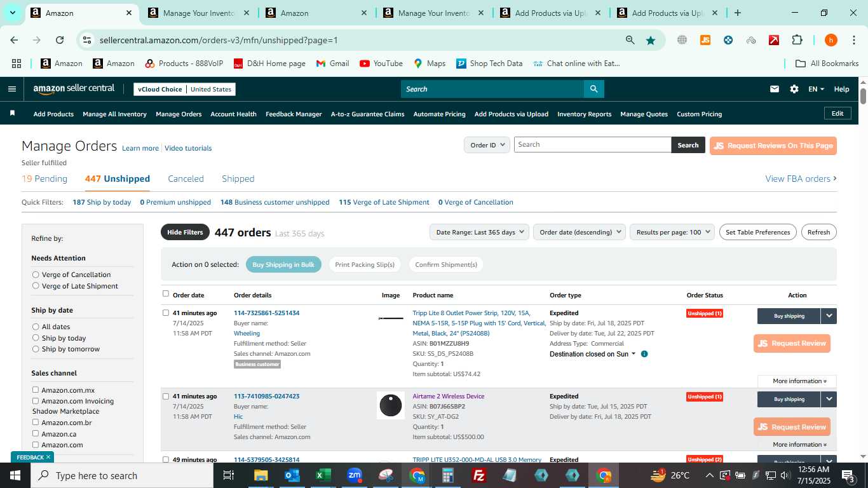Image resolution: width=868 pixels, height=488 pixels.
Task: Open Excel from the taskbar
Action: [x=323, y=475]
